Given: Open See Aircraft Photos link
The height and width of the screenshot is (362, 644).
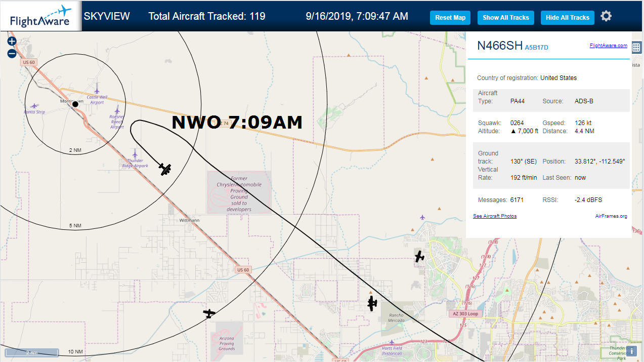Looking at the screenshot, I should pos(495,216).
